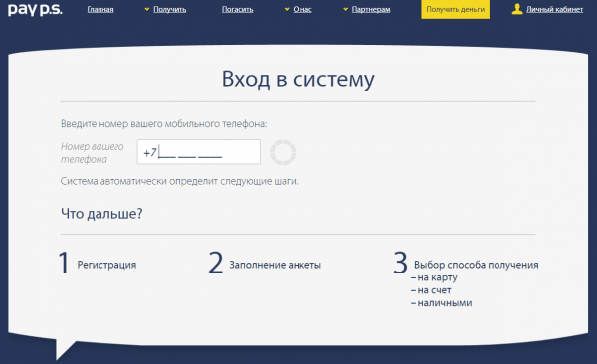This screenshot has width=597, height=364.
Task: Click the Что дальше? heading
Action: pos(101,214)
